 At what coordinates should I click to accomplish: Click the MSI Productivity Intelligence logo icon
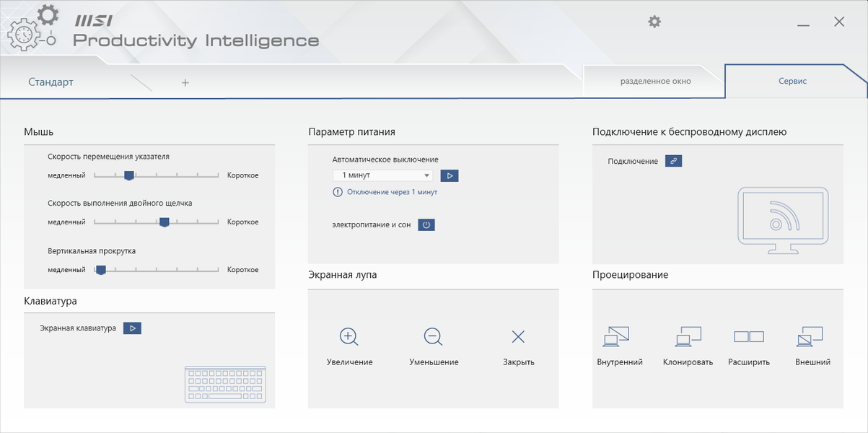(34, 27)
